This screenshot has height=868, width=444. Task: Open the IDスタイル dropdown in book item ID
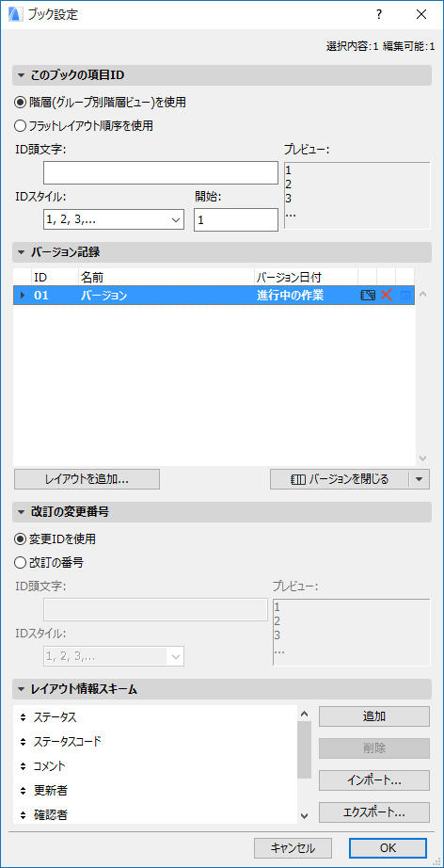click(113, 219)
